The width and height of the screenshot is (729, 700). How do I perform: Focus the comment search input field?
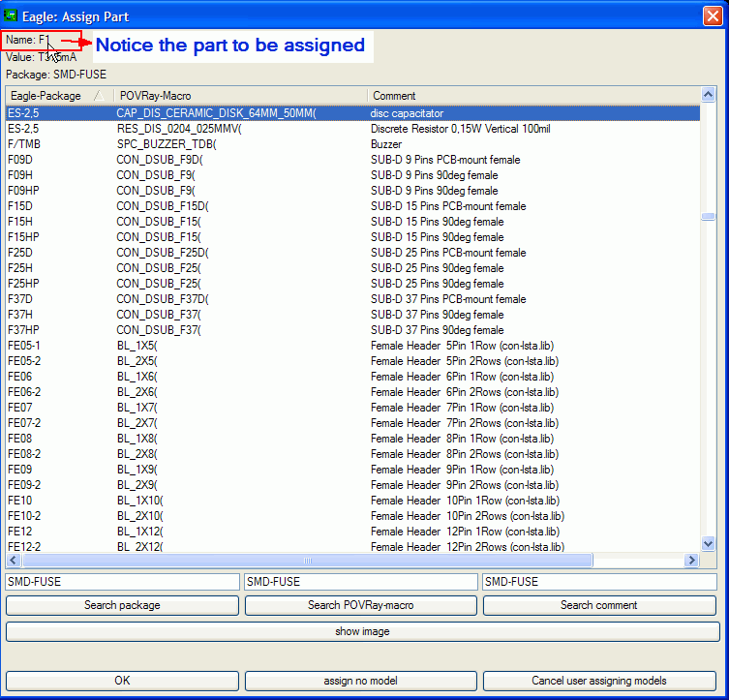[599, 582]
